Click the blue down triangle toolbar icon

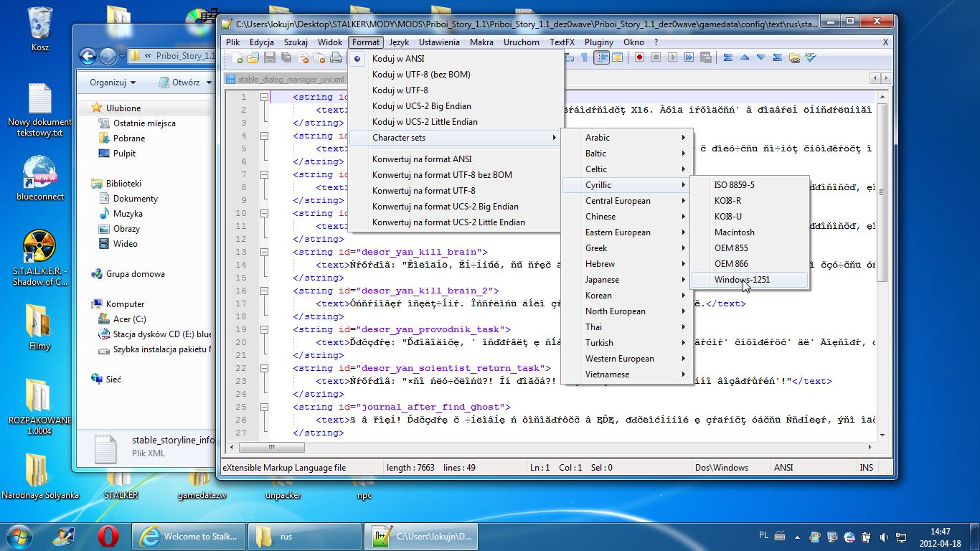[x=761, y=57]
